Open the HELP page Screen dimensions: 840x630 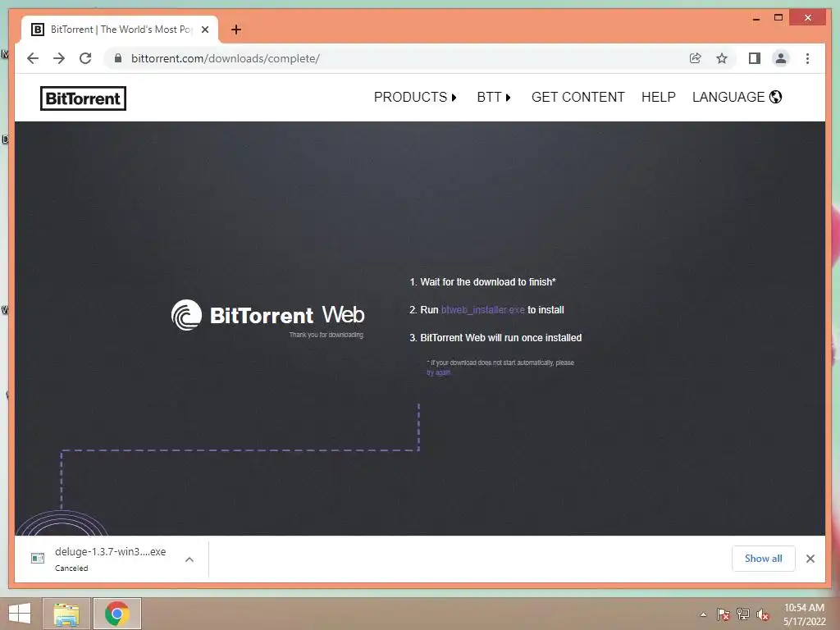pos(659,97)
